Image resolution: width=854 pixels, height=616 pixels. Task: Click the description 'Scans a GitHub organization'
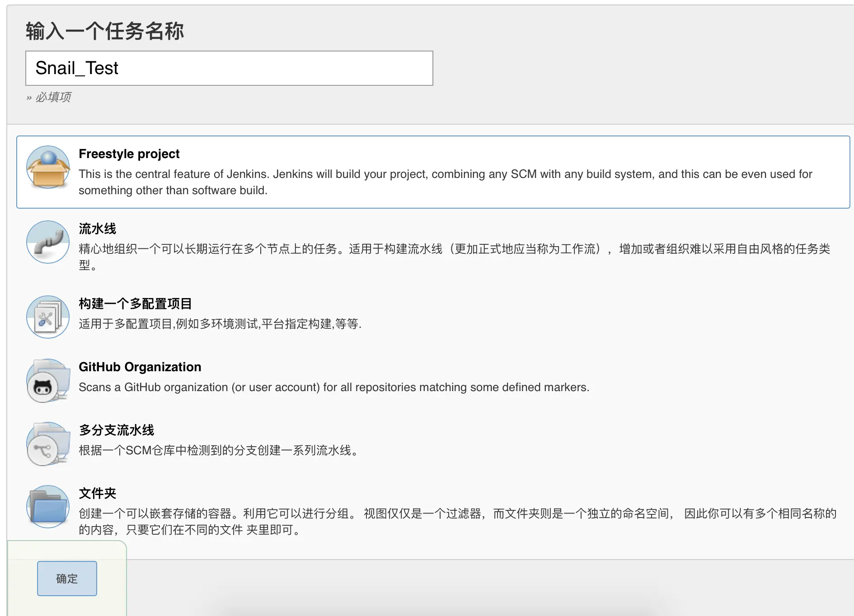pos(334,387)
